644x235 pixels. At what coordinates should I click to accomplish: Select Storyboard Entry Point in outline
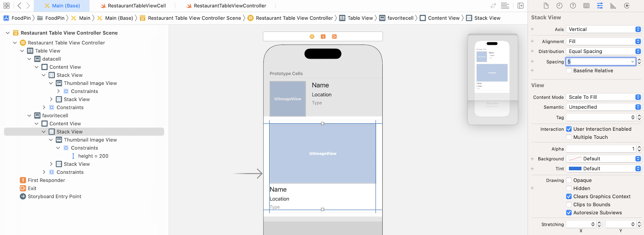[x=54, y=196]
